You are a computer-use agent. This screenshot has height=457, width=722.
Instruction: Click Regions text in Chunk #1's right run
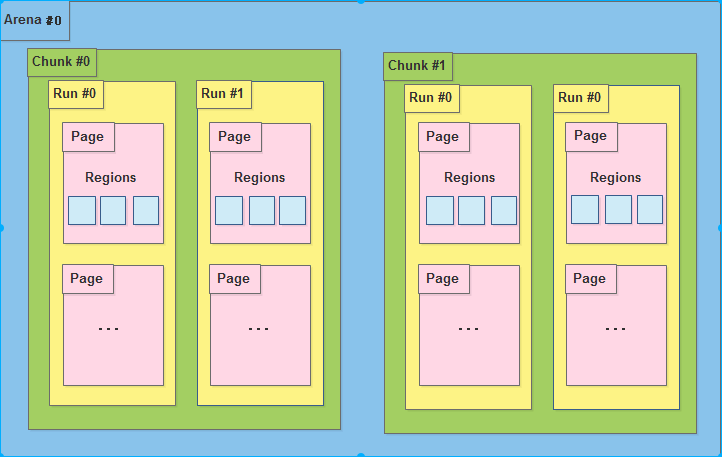pyautogui.click(x=616, y=178)
